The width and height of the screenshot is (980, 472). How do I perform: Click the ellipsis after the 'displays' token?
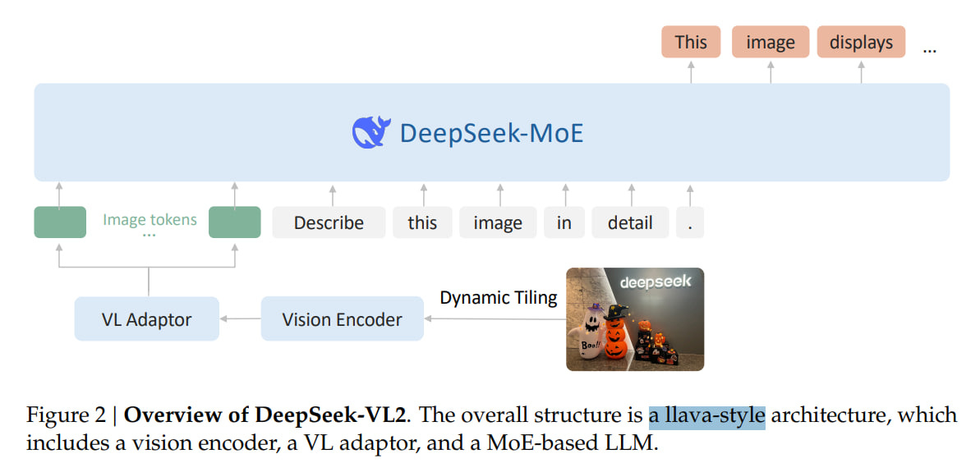pyautogui.click(x=929, y=49)
